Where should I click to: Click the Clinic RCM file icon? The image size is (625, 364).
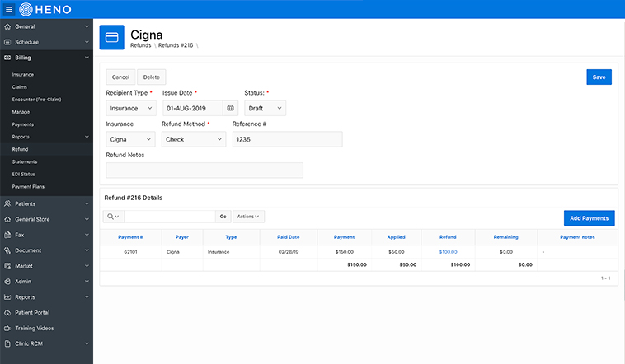click(x=7, y=343)
